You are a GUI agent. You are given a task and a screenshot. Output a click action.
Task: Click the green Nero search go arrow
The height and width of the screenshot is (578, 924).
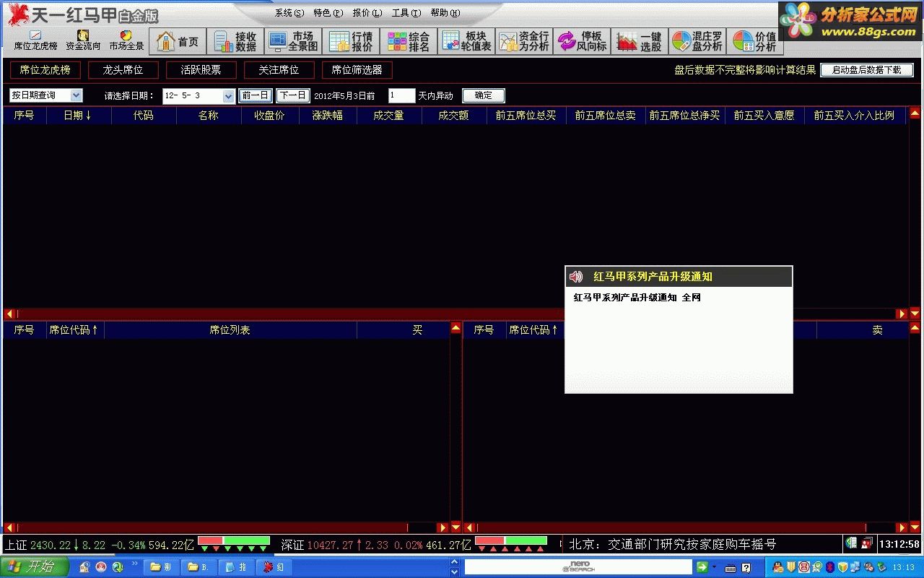click(702, 568)
